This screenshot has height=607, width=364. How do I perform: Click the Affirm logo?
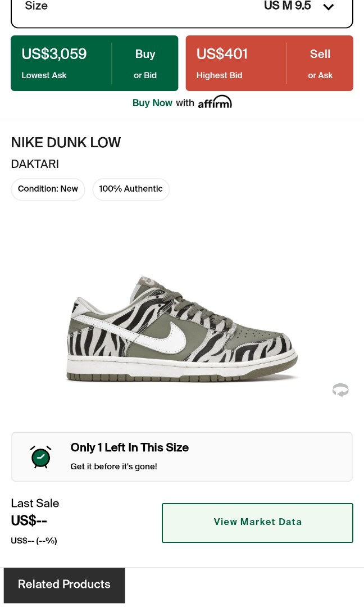(x=215, y=102)
